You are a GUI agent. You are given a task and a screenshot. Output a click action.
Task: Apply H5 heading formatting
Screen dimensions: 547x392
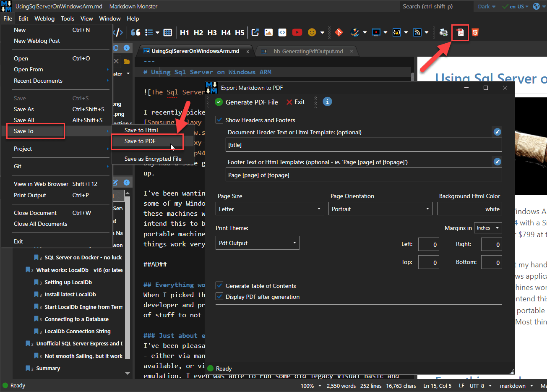[x=240, y=32]
